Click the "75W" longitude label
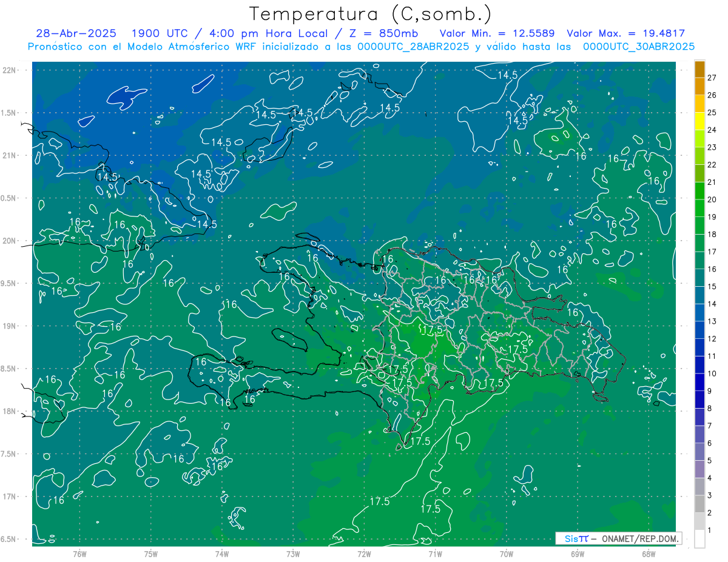Screen dimensions: 728x562 coord(150,554)
